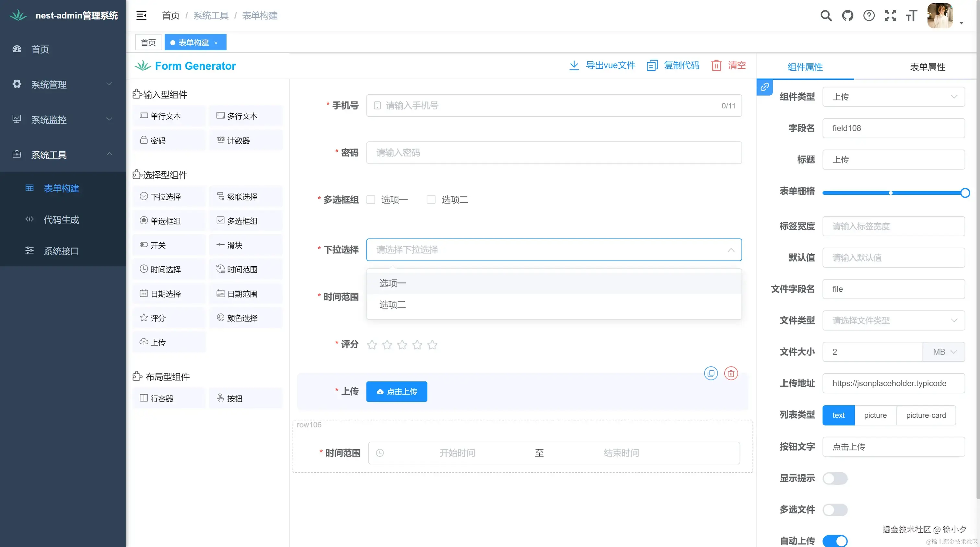Toggle fullscreen with the expand icon

click(890, 16)
